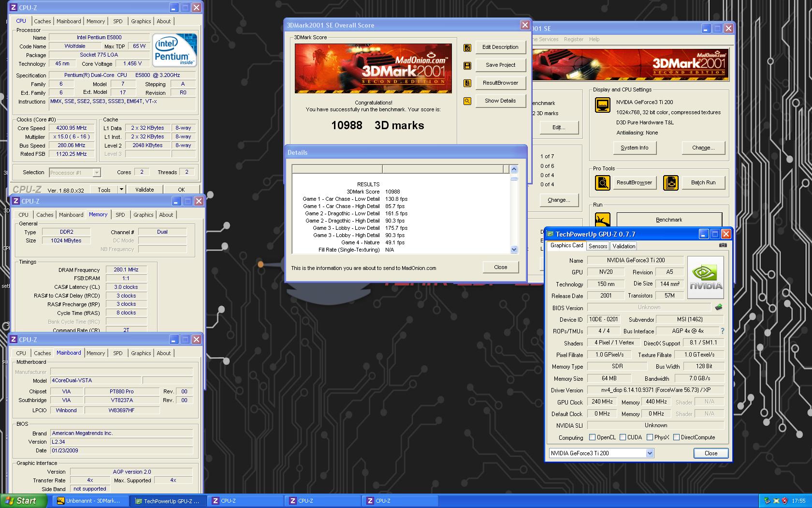Click the Intel Pentium E5800 name field
Screen dimensions: 812x508
click(99, 38)
